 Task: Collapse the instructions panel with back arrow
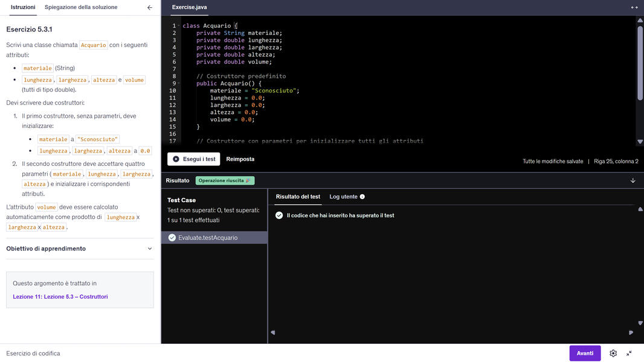(150, 7)
